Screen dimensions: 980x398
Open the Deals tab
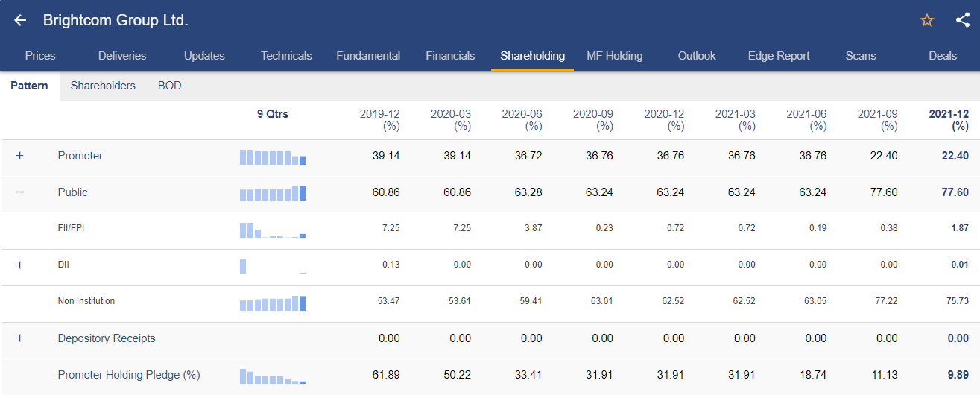(943, 56)
